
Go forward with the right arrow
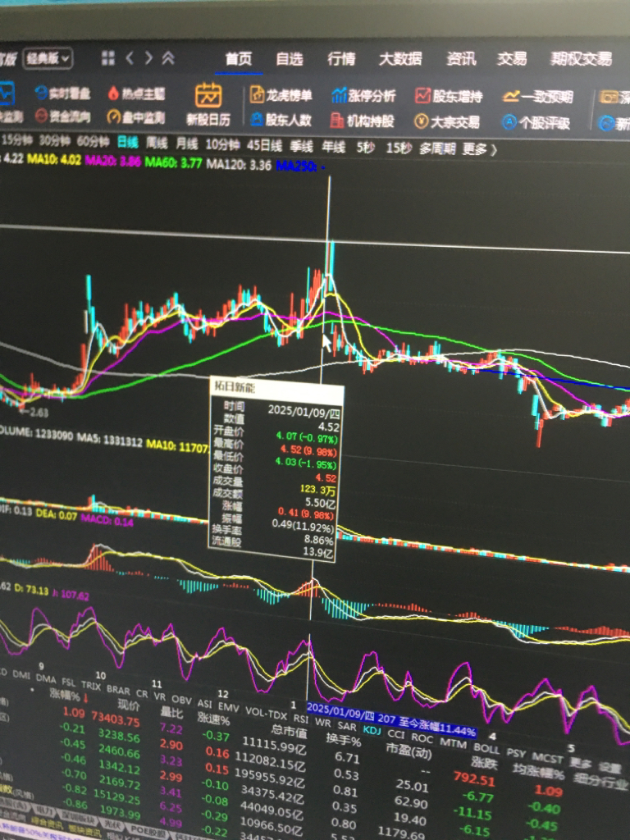[149, 58]
